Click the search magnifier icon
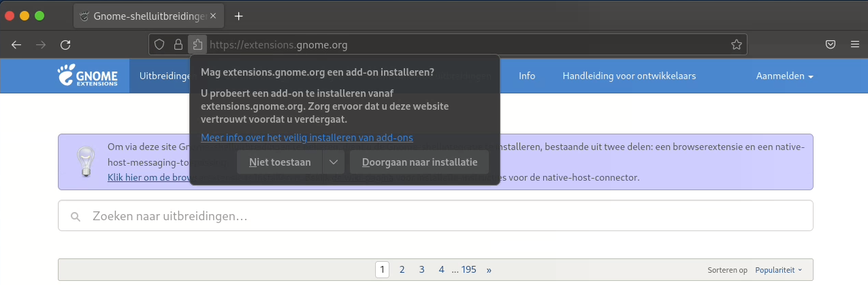This screenshot has height=285, width=868. [x=76, y=217]
